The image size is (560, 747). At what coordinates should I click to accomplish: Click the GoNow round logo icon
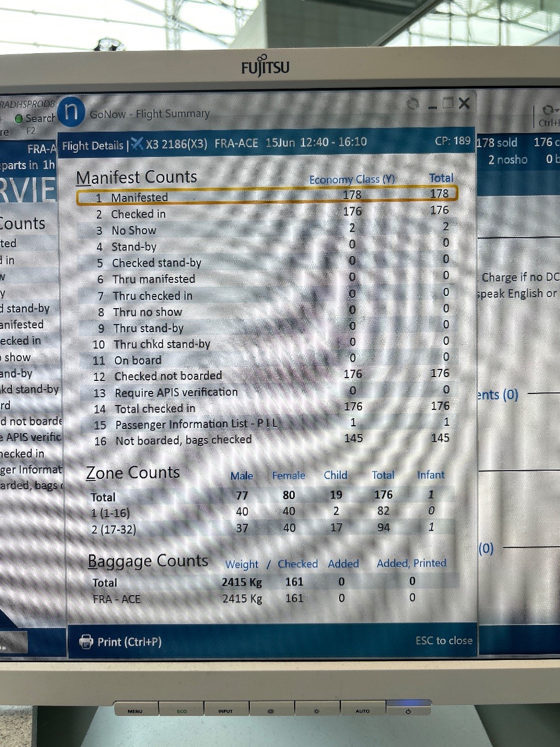pyautogui.click(x=72, y=111)
